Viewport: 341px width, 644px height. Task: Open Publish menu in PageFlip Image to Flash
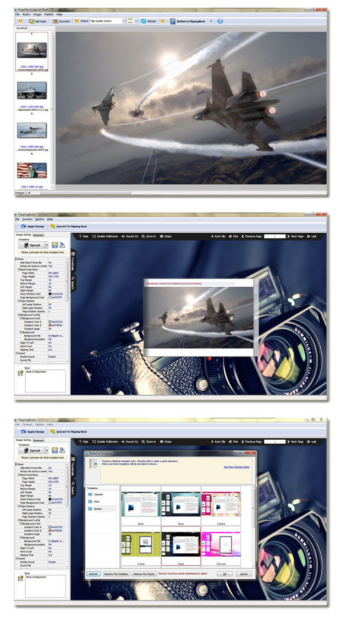(x=49, y=14)
